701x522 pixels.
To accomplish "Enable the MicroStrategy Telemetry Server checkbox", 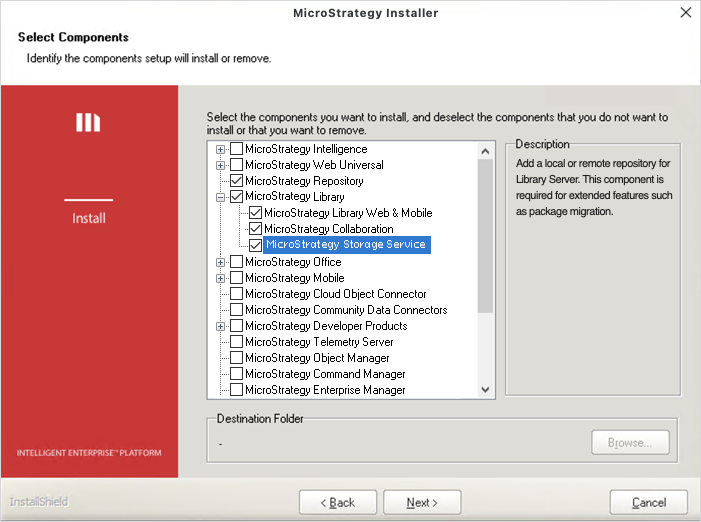I will (236, 342).
